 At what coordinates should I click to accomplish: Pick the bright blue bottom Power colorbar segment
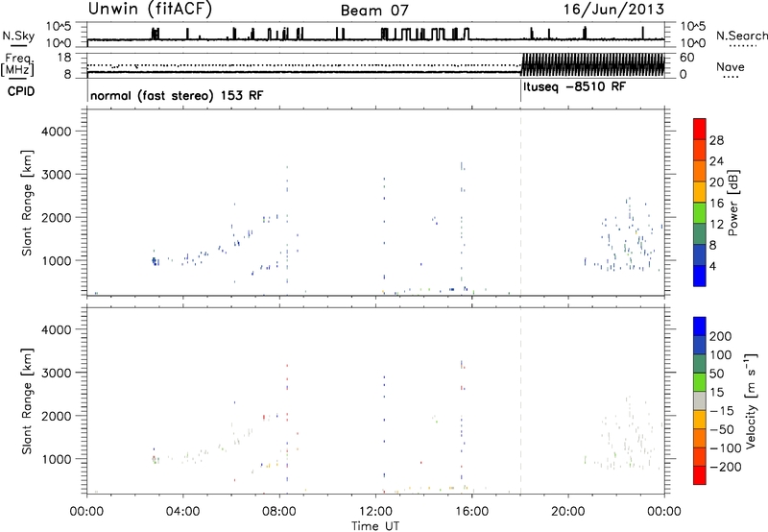[700, 276]
